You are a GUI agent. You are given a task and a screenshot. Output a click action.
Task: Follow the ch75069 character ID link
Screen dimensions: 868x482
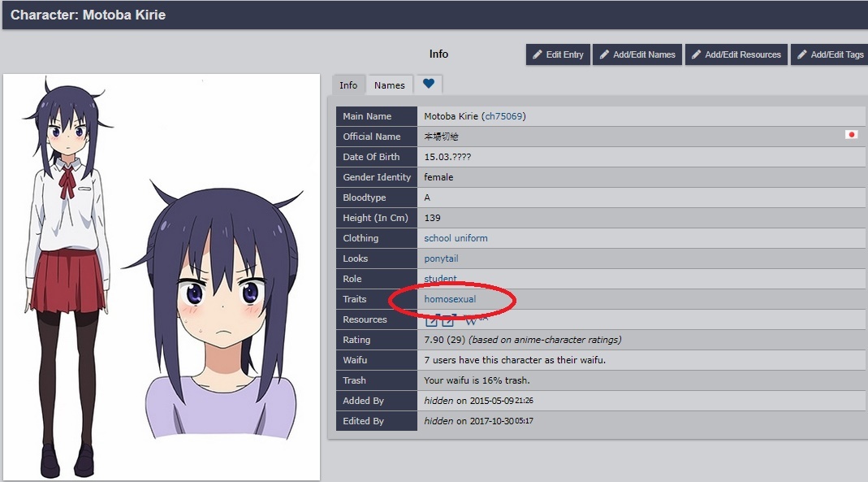click(503, 116)
